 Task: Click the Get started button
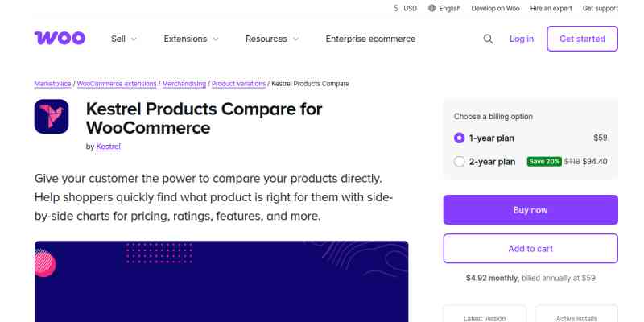point(582,39)
